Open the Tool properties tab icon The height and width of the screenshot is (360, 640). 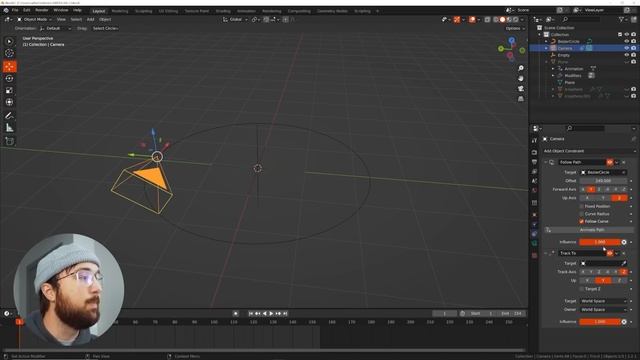pyautogui.click(x=534, y=140)
